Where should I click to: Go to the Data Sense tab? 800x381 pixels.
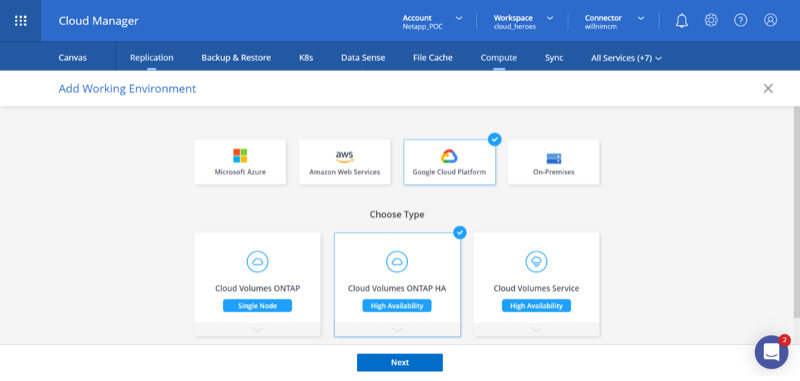363,58
